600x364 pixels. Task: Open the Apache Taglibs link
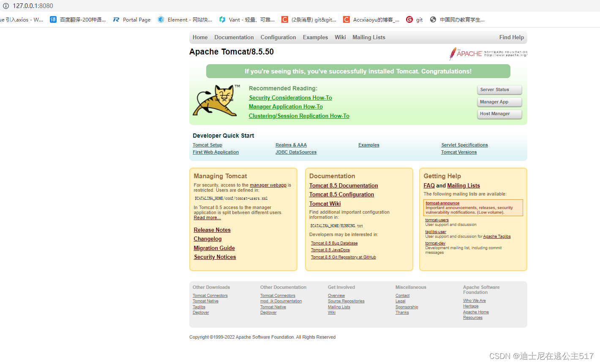497,236
